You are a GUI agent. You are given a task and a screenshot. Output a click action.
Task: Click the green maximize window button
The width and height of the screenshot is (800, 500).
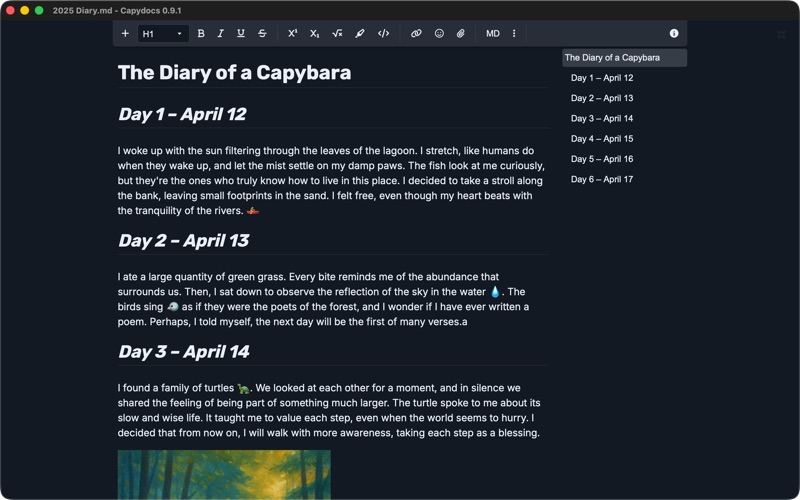pos(39,10)
